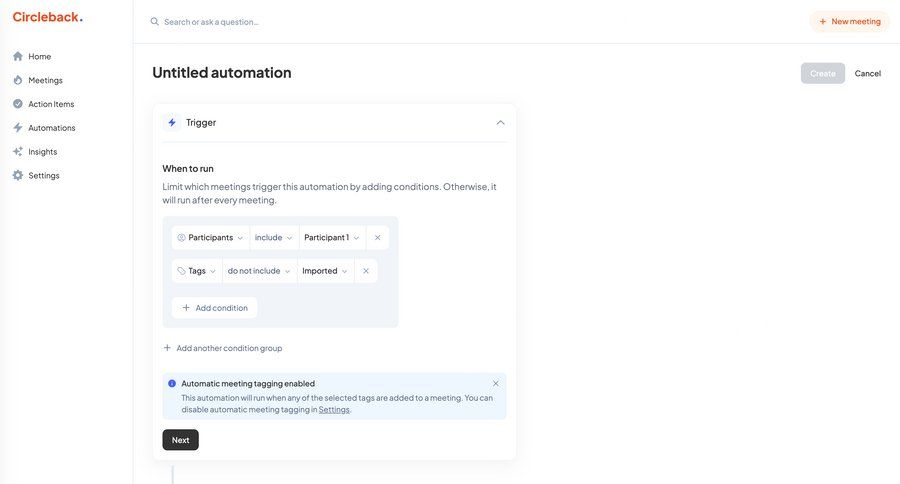This screenshot has width=900, height=484.
Task: Click the plus icon for another condition group
Action: tap(168, 348)
